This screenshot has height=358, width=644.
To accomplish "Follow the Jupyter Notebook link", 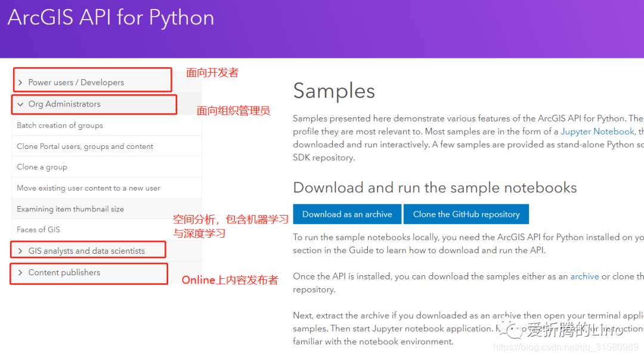I will [597, 132].
